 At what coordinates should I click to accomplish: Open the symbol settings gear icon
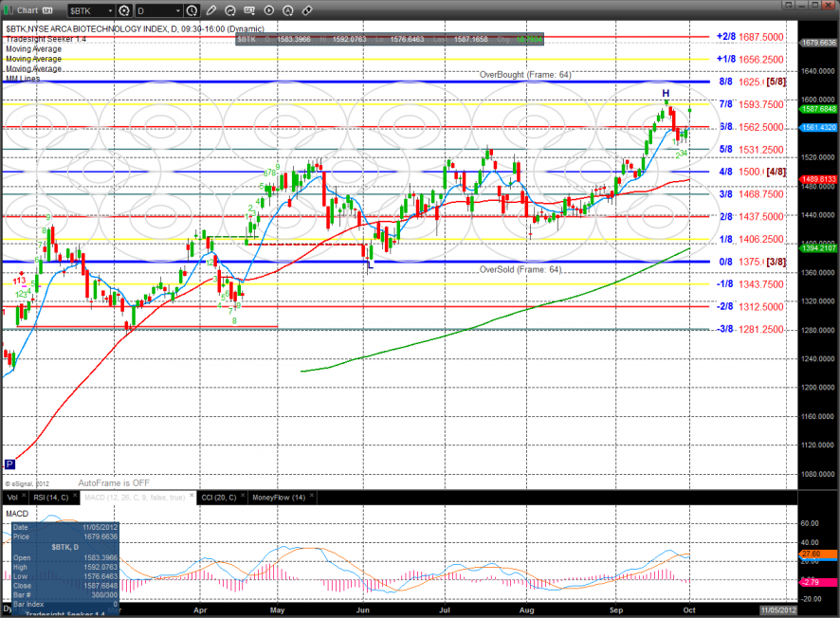tap(123, 10)
